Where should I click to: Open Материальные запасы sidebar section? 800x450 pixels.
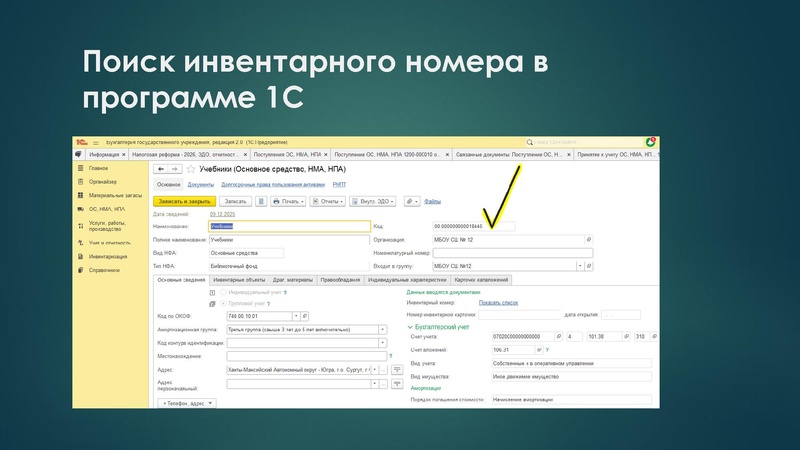[x=115, y=195]
